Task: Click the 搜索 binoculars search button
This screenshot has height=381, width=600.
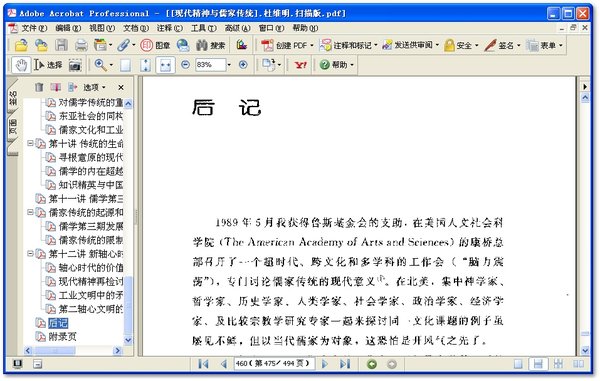Action: [211, 45]
